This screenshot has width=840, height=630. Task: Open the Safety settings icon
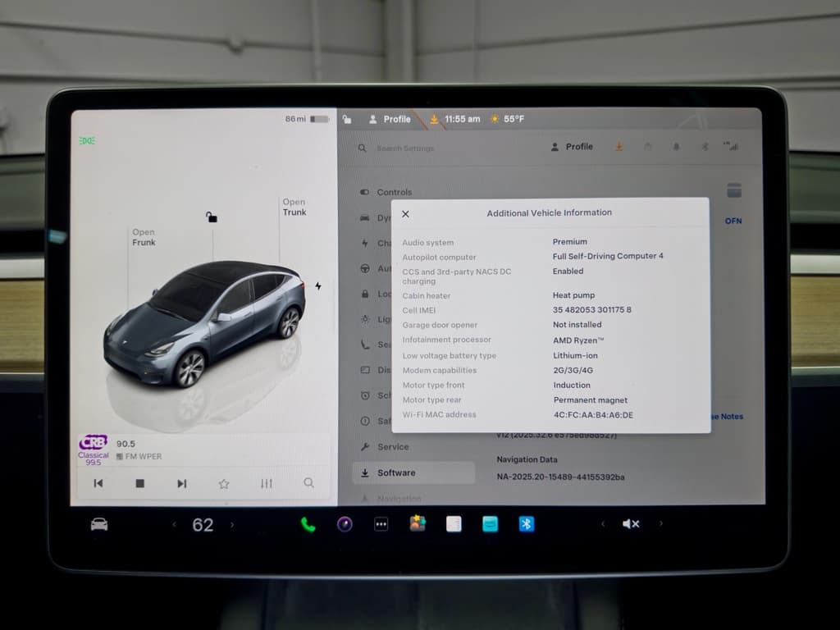tap(364, 421)
